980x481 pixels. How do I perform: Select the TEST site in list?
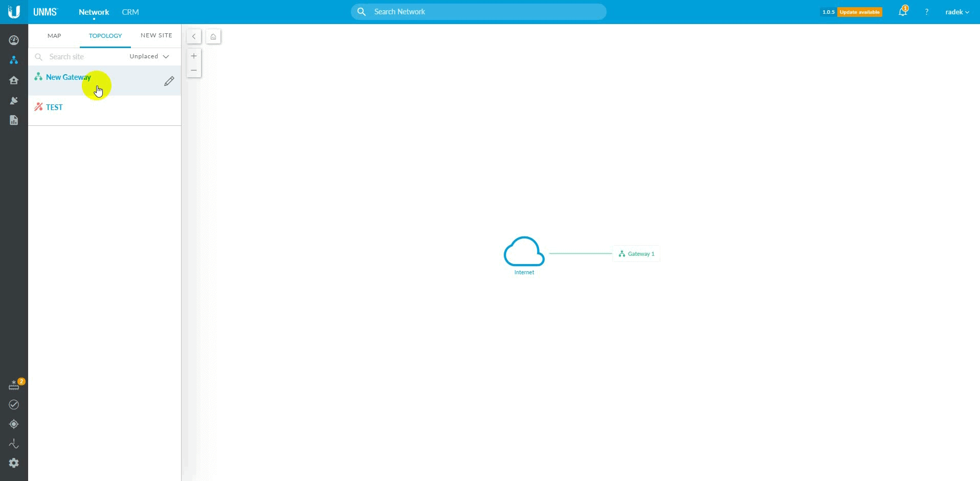[x=54, y=107]
